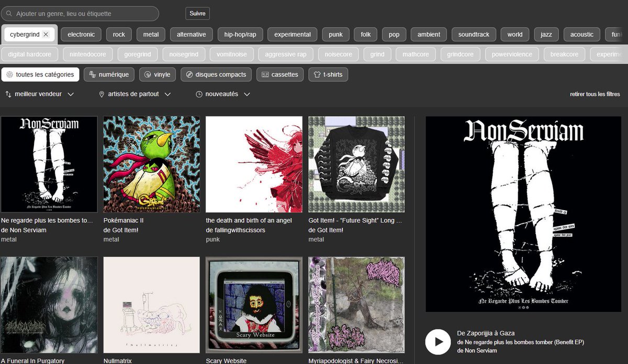This screenshot has height=364, width=628.
Task: Click the disques compacts disc icon
Action: click(x=189, y=75)
